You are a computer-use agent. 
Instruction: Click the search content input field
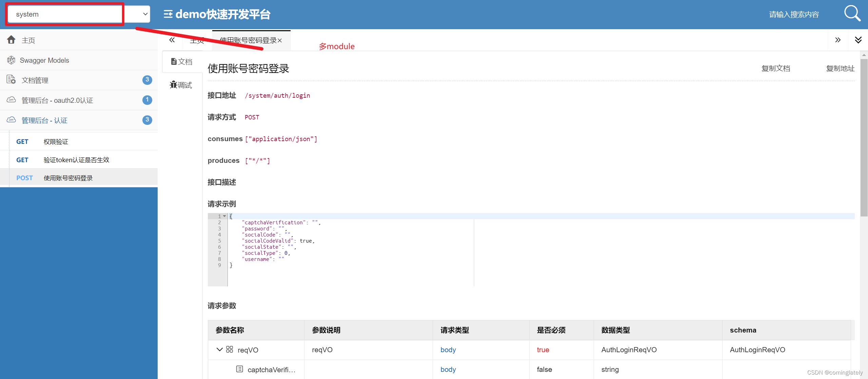(x=793, y=15)
